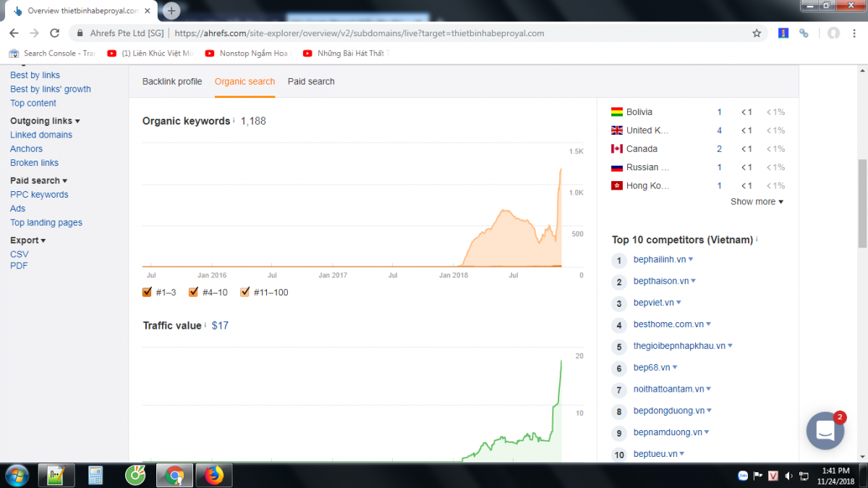Click the secure padlock icon in address bar
Viewport: 868px width, 488px height.
click(x=79, y=33)
